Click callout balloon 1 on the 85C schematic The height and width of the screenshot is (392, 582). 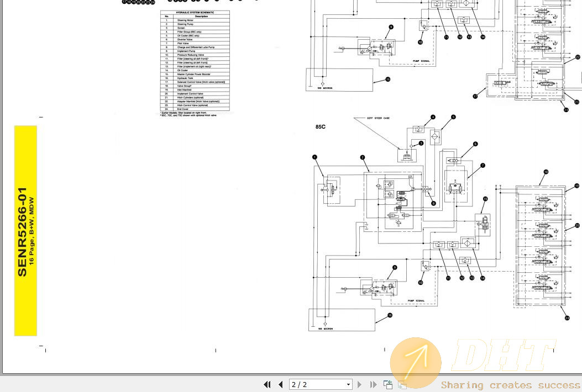pyautogui.click(x=315, y=157)
